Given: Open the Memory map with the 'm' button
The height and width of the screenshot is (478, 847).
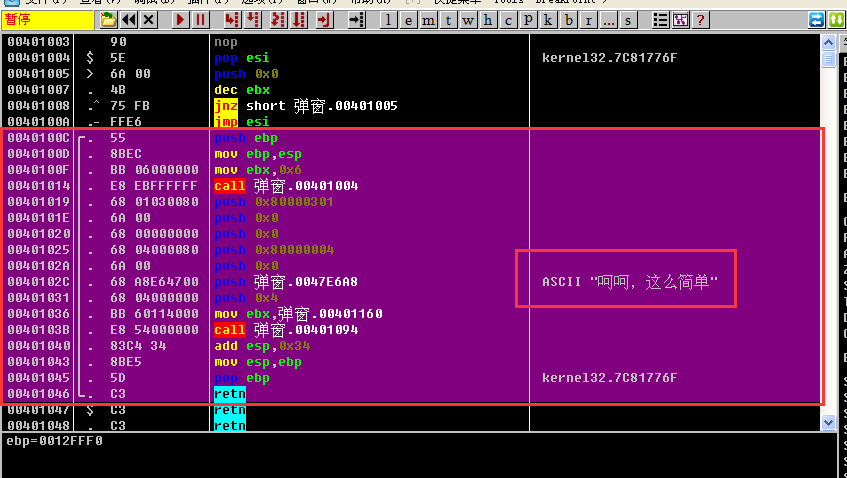Looking at the screenshot, I should point(428,20).
